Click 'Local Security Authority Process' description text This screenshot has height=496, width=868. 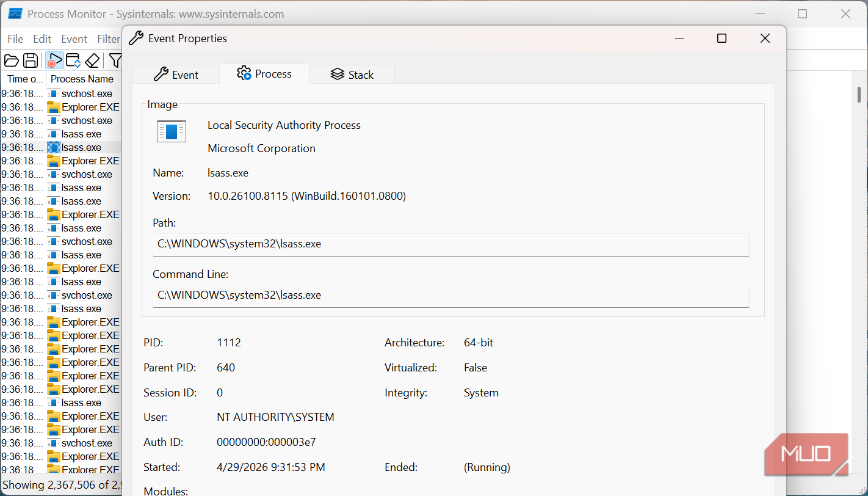coord(284,125)
